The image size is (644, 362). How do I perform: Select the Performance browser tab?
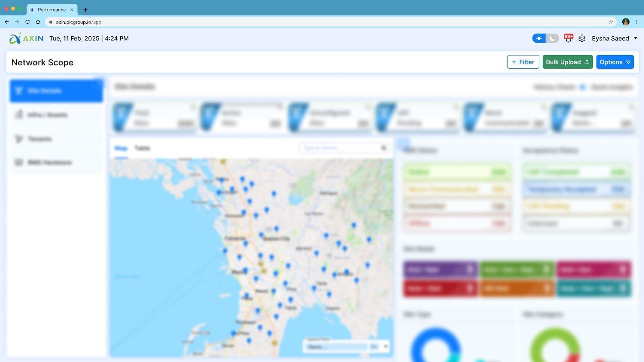coord(52,10)
